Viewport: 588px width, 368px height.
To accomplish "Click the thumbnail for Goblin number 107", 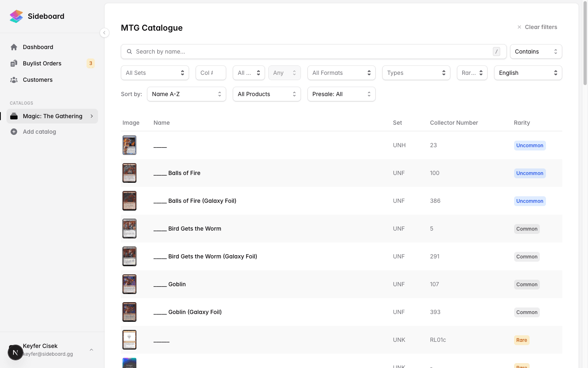I will (129, 284).
